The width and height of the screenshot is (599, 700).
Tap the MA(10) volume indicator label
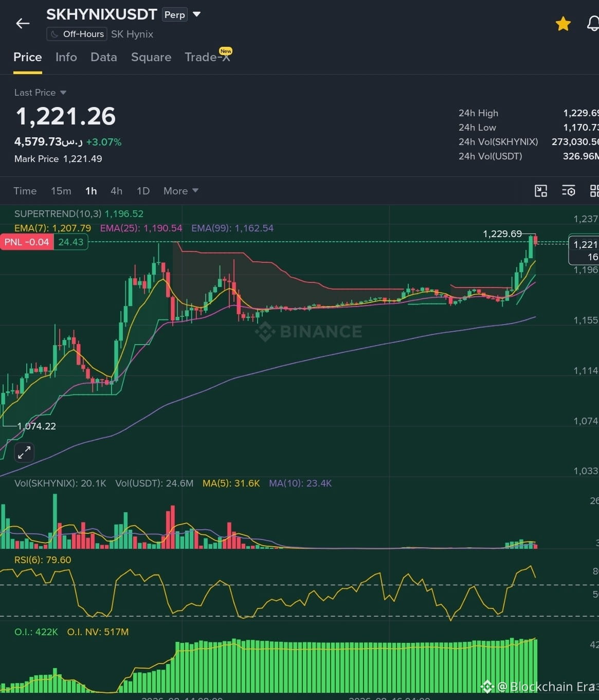click(x=300, y=483)
